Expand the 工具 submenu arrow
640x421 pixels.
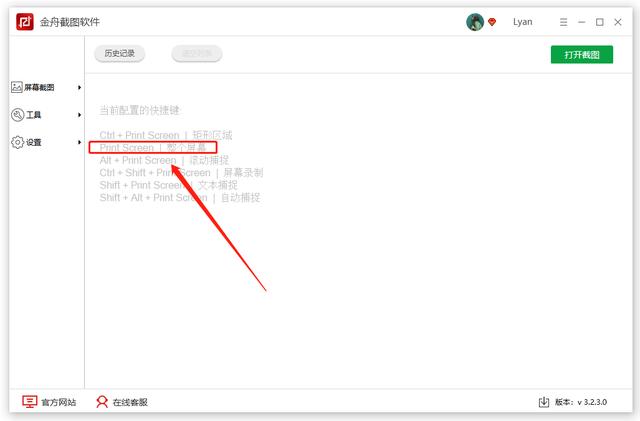(x=79, y=115)
